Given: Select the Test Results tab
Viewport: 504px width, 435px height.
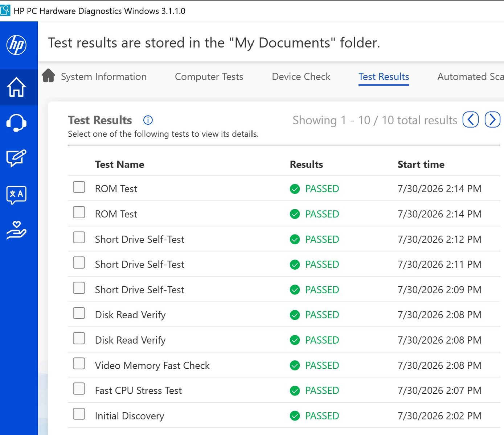Looking at the screenshot, I should pos(384,76).
